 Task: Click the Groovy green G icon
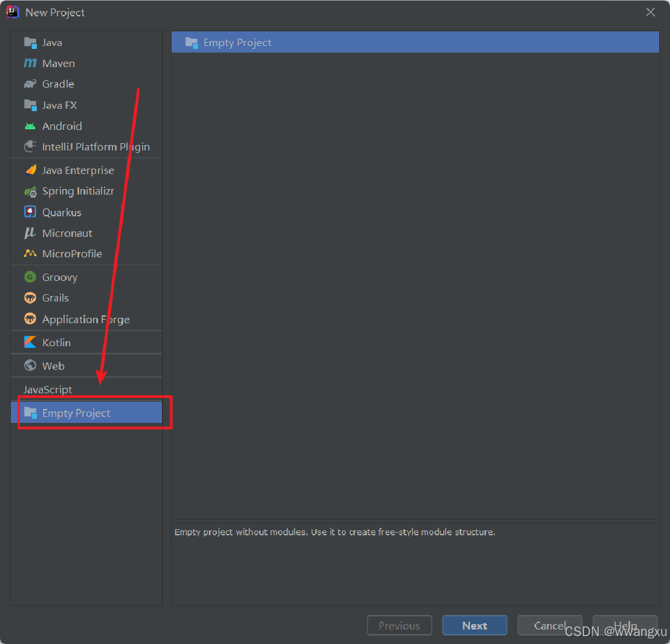click(x=30, y=277)
